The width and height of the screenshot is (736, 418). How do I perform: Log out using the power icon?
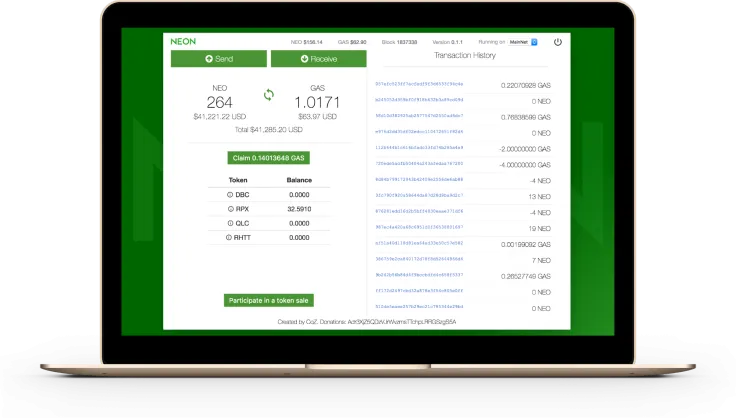[x=558, y=42]
